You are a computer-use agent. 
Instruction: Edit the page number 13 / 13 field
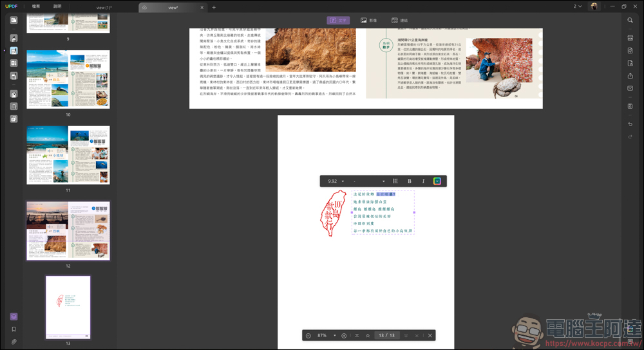tap(386, 336)
